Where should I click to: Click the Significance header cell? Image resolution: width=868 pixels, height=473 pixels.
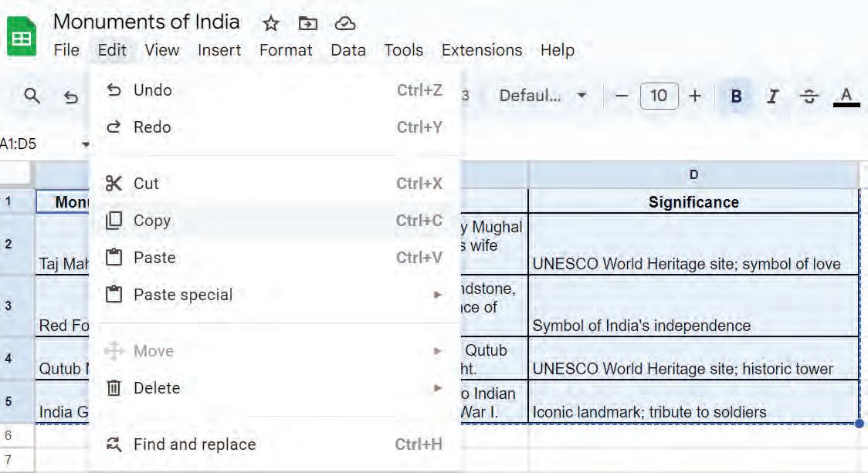(x=693, y=202)
